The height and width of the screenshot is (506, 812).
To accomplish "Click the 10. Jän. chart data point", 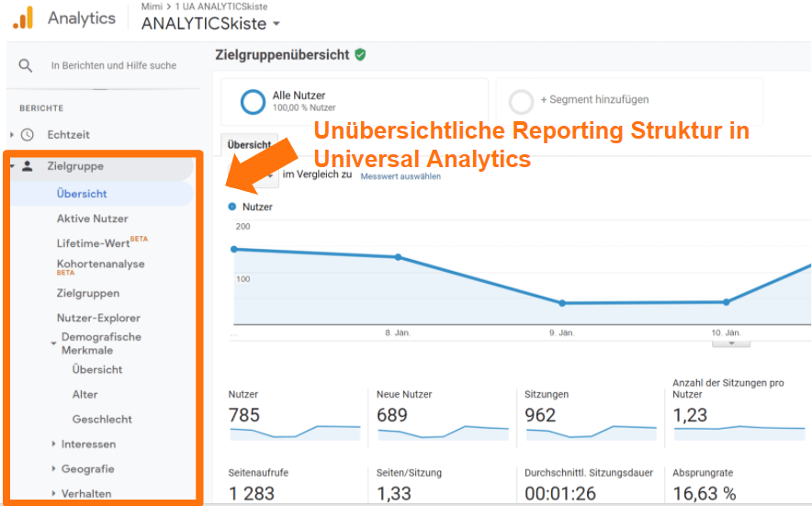I will click(x=726, y=302).
